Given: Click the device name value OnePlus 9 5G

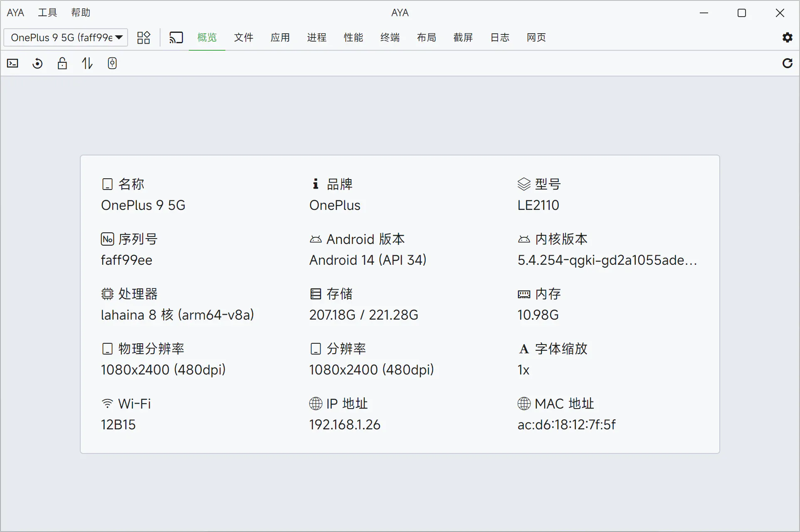Looking at the screenshot, I should (143, 205).
